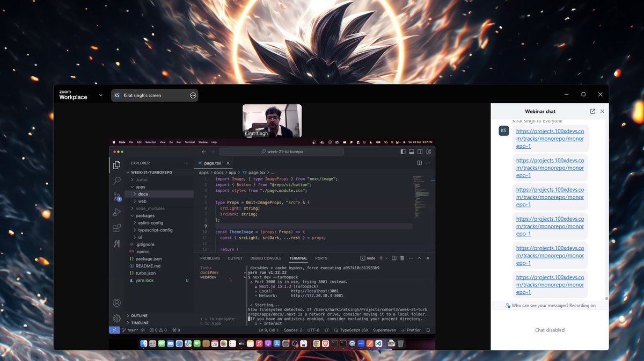Customize layout icon in VS Code title bar
Screen dimensions: 644x361
(428, 152)
